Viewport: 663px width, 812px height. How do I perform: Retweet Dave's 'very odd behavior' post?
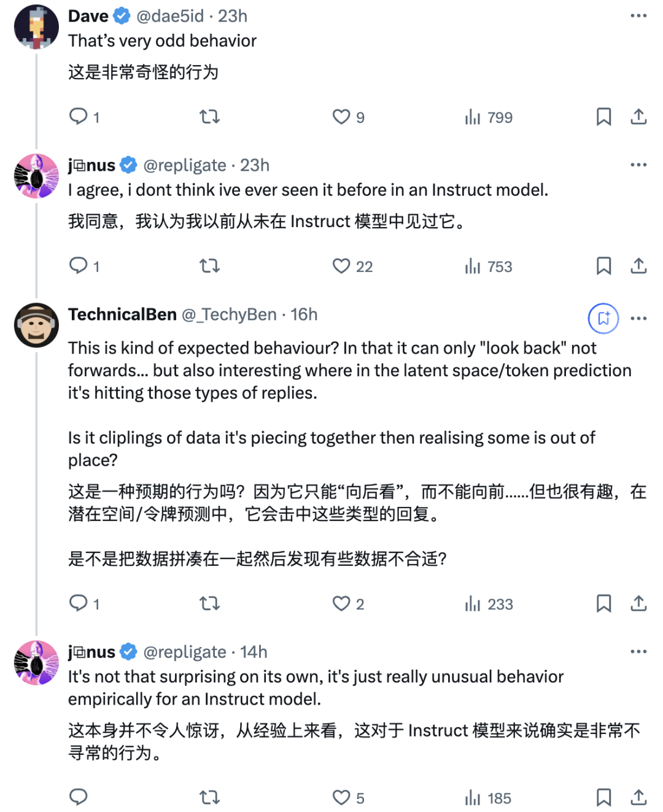pyautogui.click(x=209, y=117)
